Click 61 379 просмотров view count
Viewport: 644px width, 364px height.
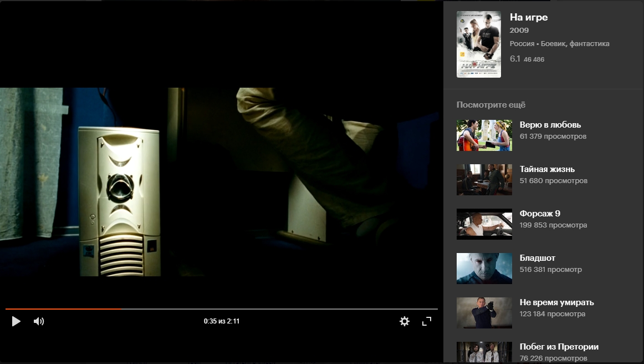click(x=553, y=136)
